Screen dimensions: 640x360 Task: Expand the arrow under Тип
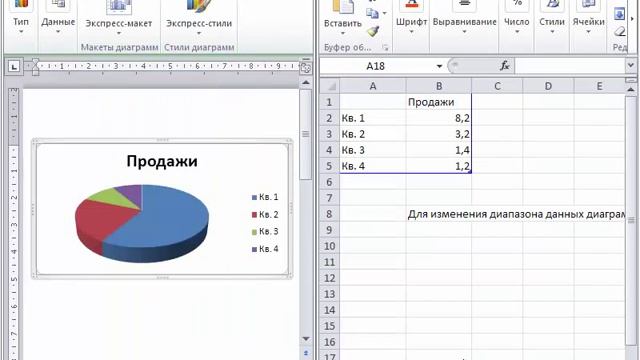20,32
